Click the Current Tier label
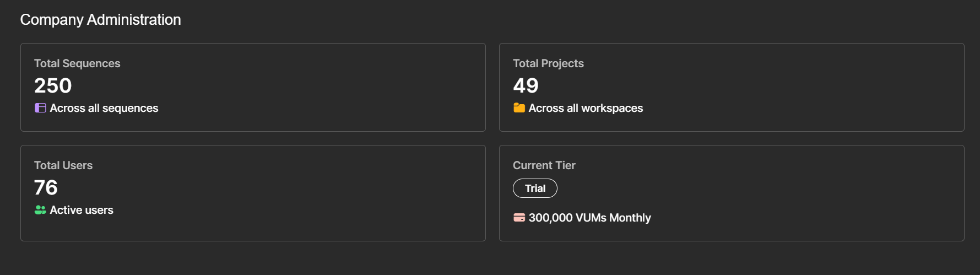Viewport: 980px width, 275px height. point(544,165)
